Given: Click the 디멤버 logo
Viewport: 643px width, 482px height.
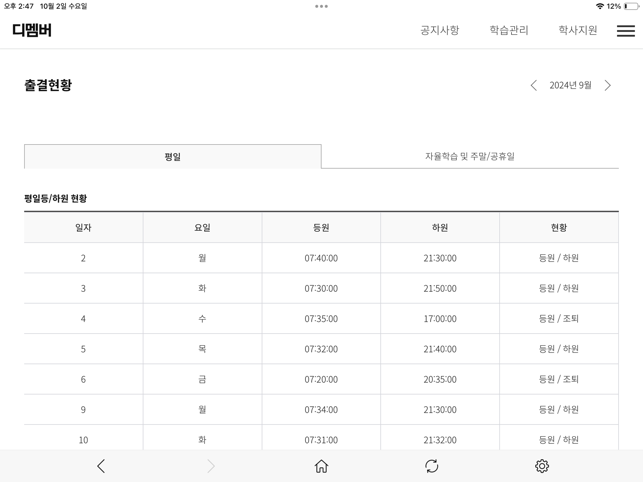Looking at the screenshot, I should click(32, 30).
